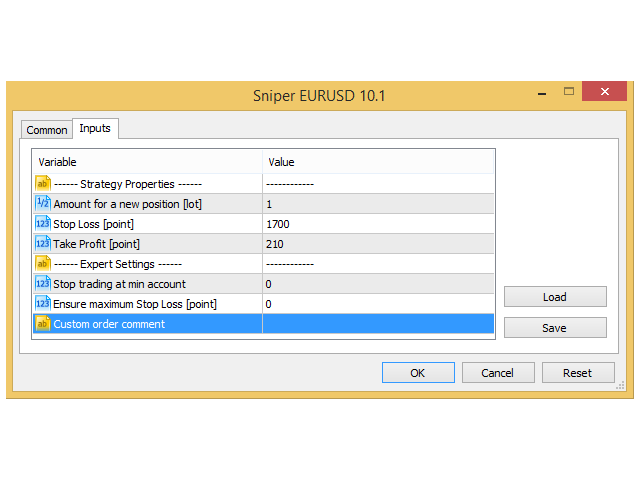
Task: Confirm with the OK button
Action: [x=418, y=373]
